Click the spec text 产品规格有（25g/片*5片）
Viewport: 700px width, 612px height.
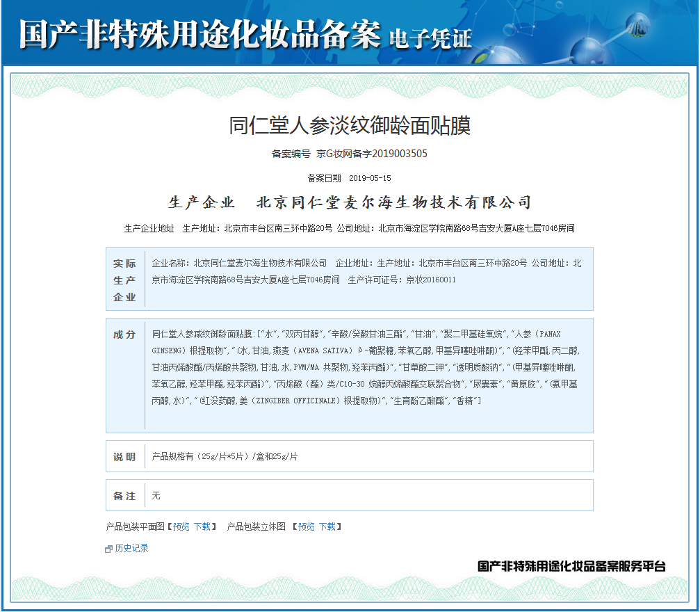point(200,456)
